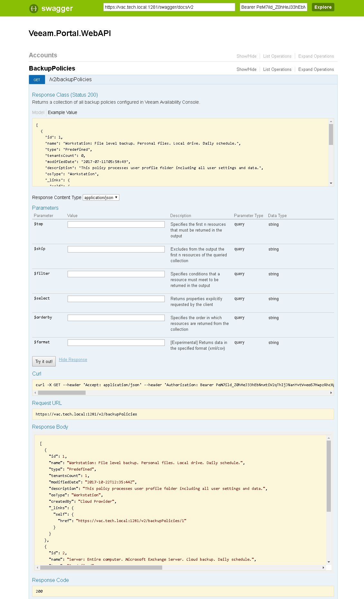Click response body scrollbar down arrow
Screen dimensions: 364x599
(329, 562)
